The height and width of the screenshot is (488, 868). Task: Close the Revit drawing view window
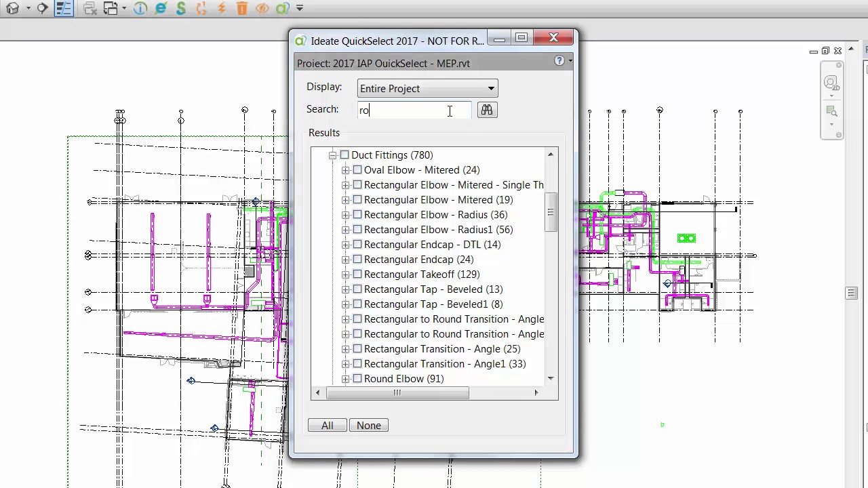pos(838,52)
